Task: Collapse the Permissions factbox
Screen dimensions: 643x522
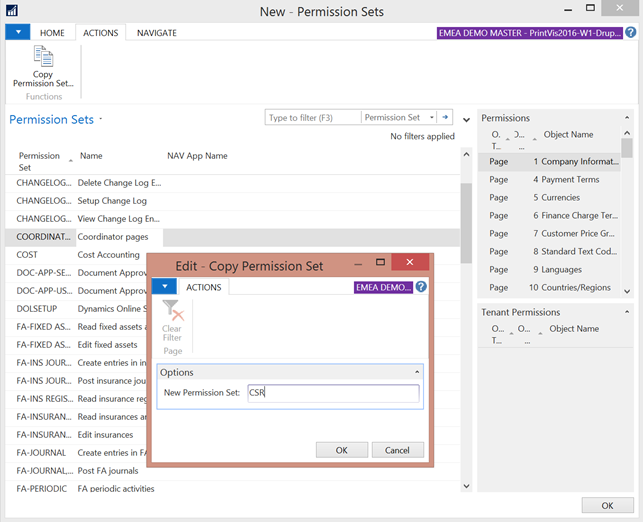Action: click(x=627, y=118)
